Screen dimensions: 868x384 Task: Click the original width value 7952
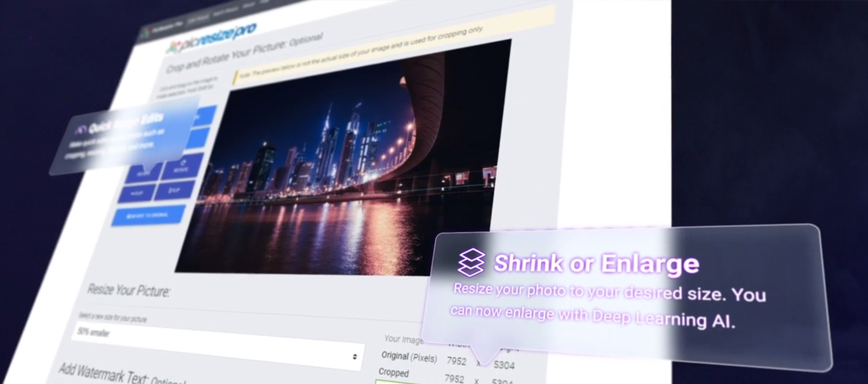456,361
